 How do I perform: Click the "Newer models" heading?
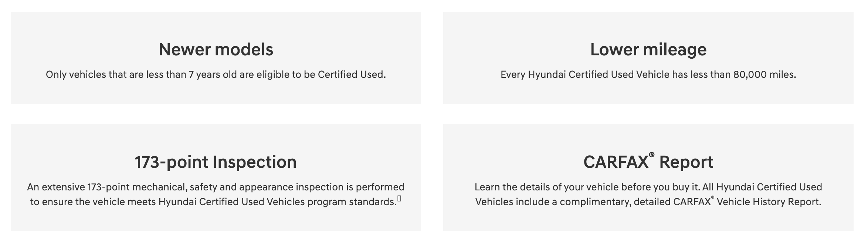pos(216,49)
